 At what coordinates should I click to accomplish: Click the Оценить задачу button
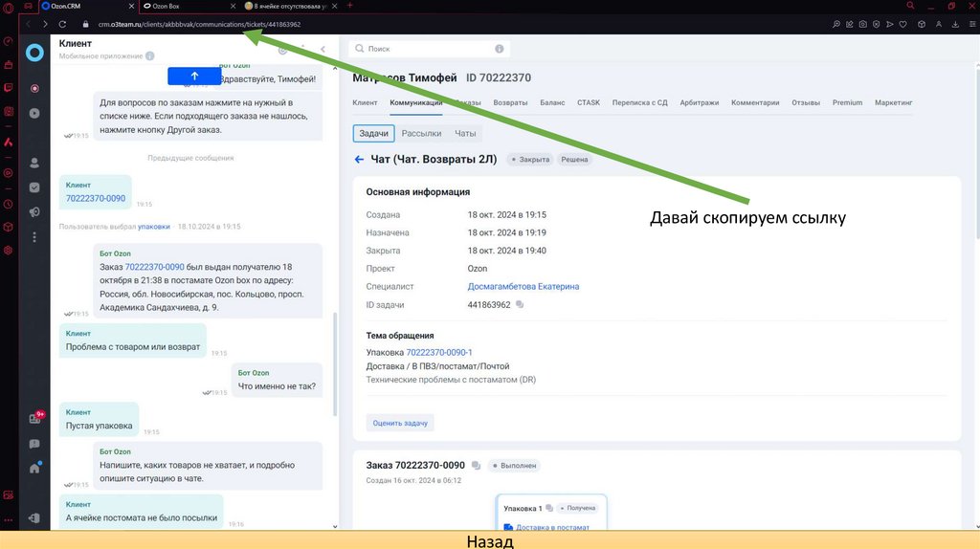point(400,423)
